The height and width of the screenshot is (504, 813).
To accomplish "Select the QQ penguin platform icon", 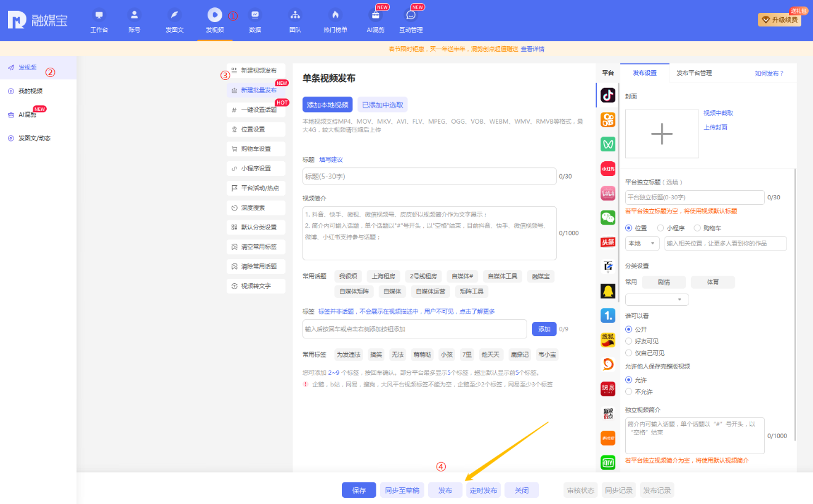I will (608, 291).
